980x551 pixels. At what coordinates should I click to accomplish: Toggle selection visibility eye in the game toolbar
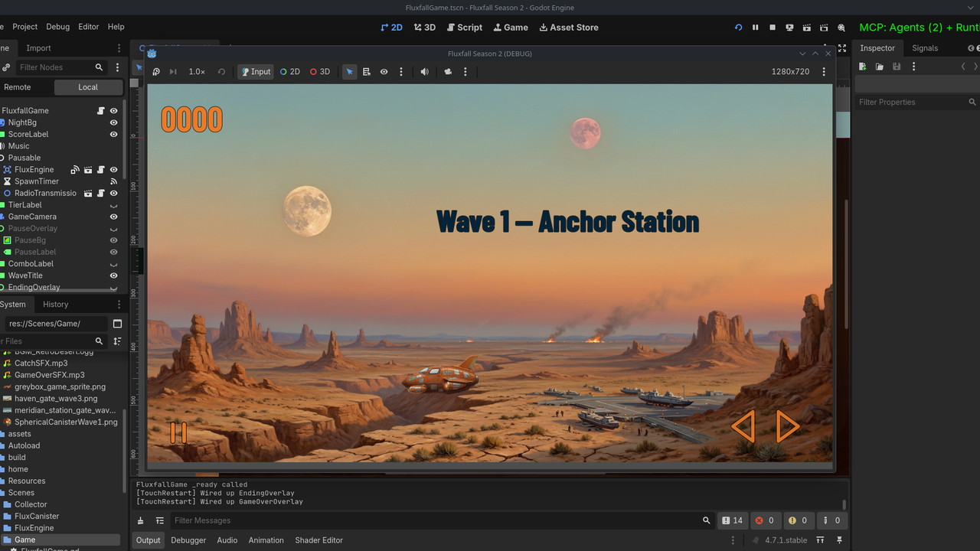(x=384, y=72)
